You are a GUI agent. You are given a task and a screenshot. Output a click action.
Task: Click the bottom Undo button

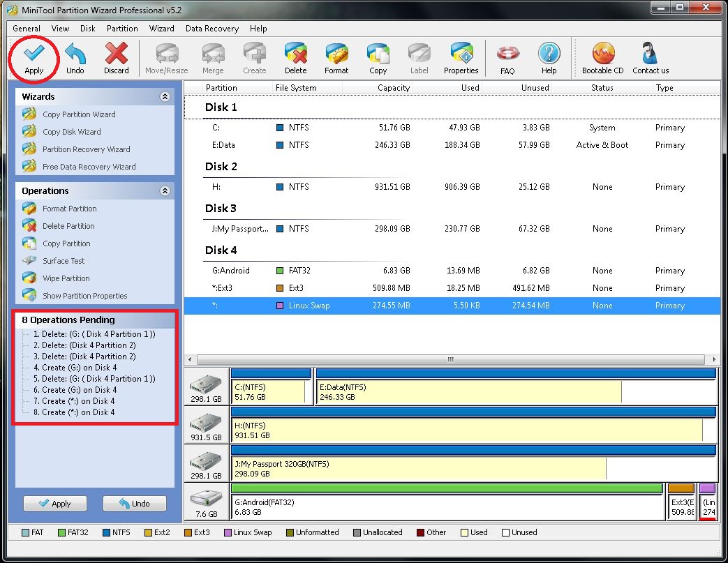point(135,504)
